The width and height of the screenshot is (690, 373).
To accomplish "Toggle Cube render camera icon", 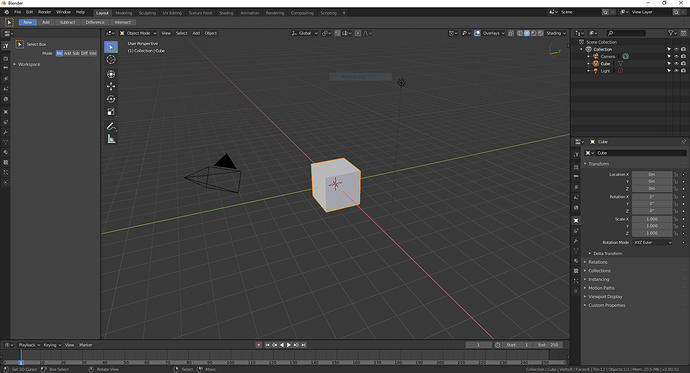I will [x=683, y=63].
